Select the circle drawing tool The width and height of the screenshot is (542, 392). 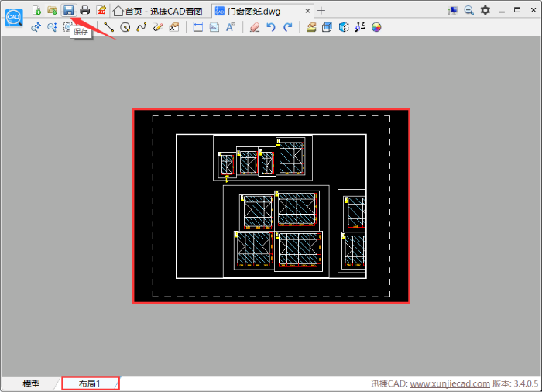[x=125, y=27]
